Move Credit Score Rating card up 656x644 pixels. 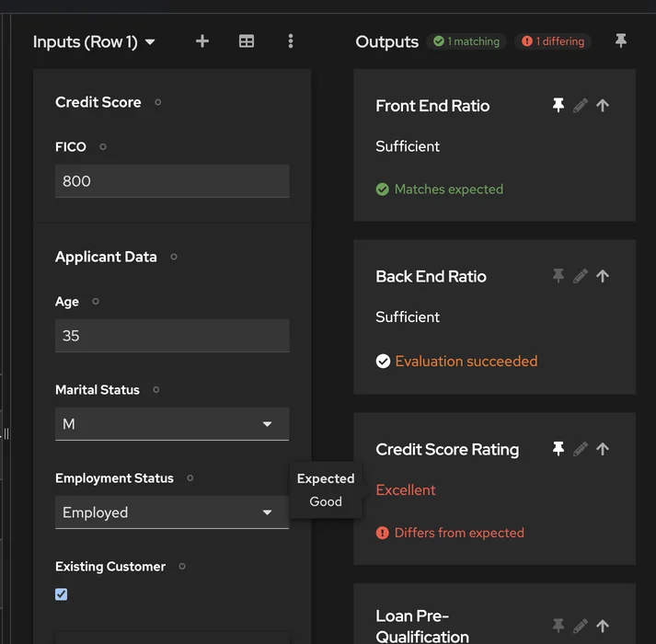(603, 449)
